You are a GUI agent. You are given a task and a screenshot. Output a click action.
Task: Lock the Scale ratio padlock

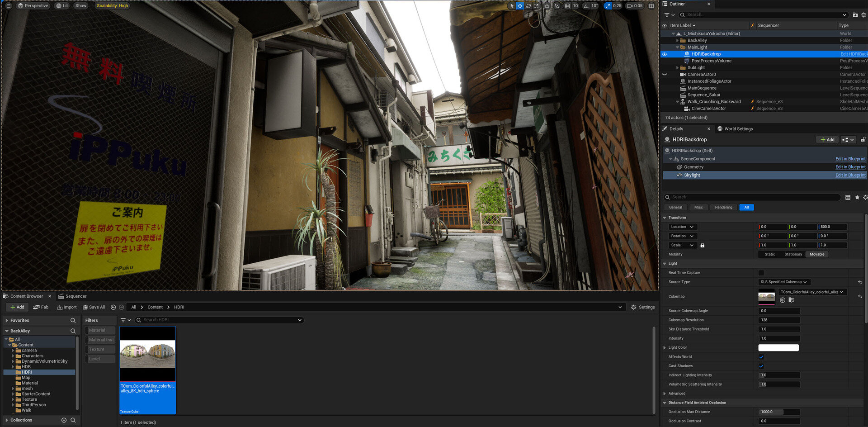coord(702,245)
